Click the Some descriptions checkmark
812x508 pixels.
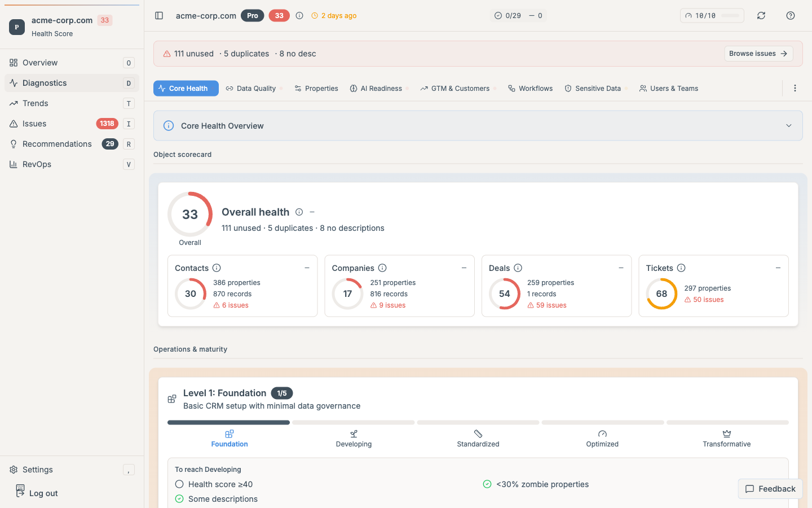(179, 499)
